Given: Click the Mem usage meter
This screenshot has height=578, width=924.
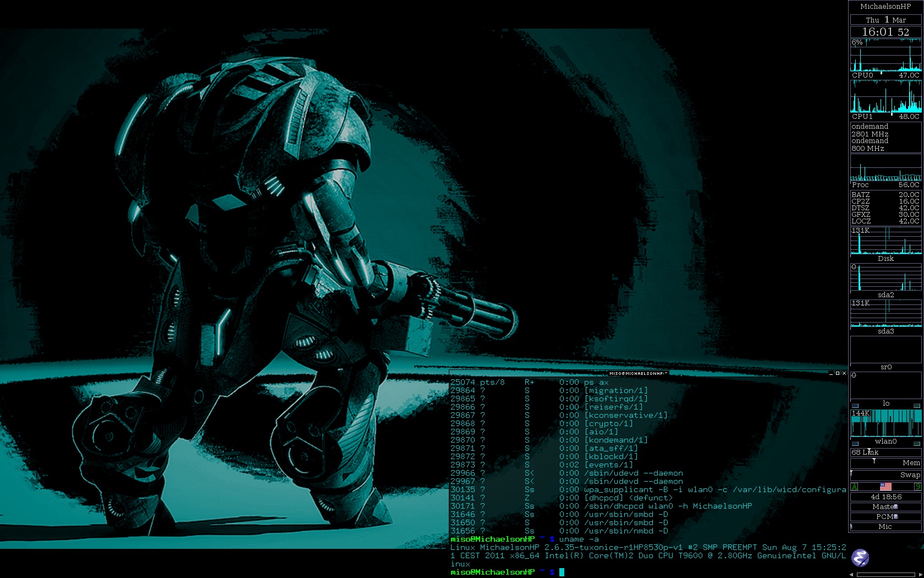Looking at the screenshot, I should point(886,463).
